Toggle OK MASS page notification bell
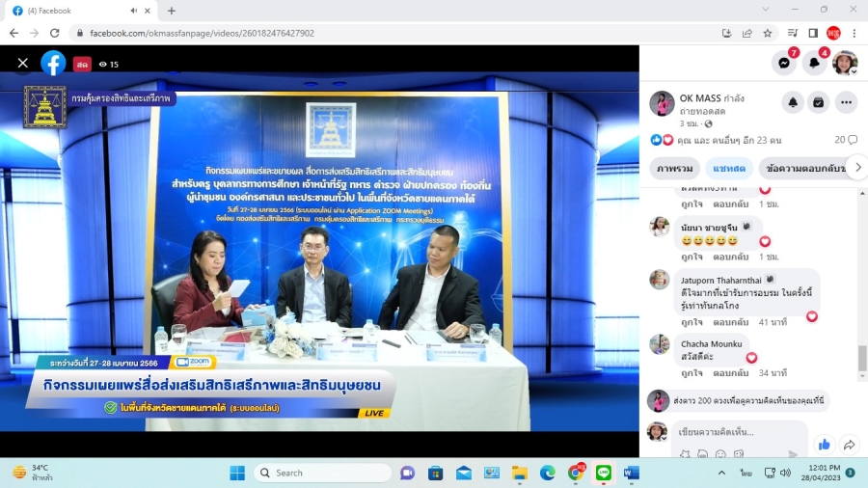Screen dimensions: 868x488 tap(793, 102)
